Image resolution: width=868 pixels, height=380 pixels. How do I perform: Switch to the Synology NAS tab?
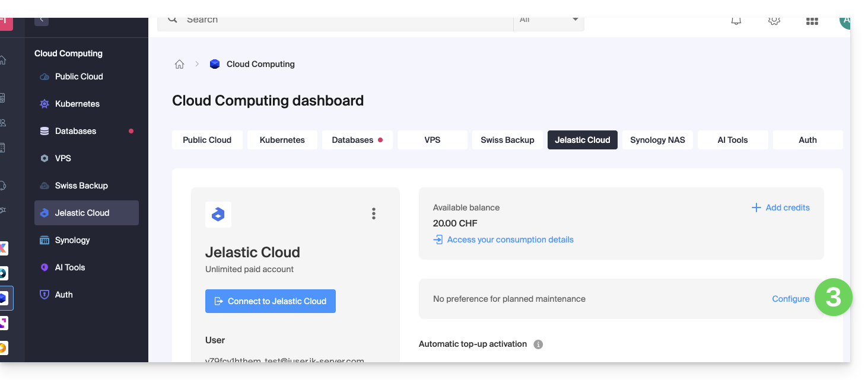pyautogui.click(x=657, y=140)
